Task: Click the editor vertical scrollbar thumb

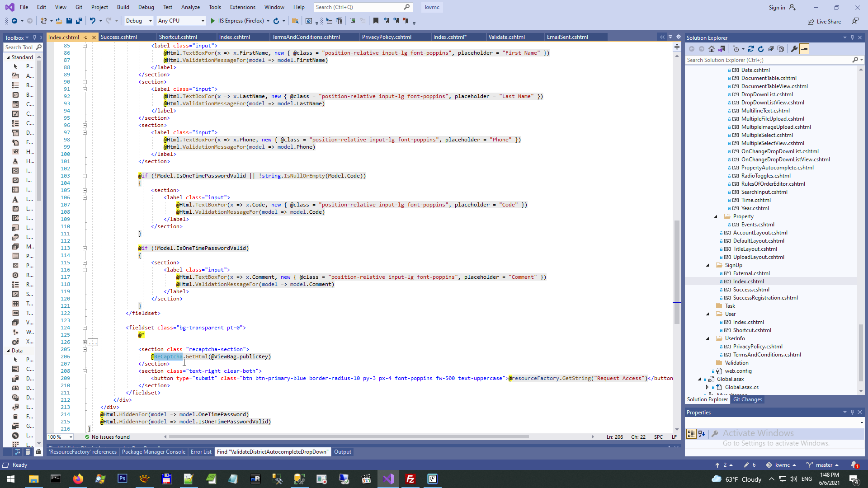Action: [x=677, y=271]
